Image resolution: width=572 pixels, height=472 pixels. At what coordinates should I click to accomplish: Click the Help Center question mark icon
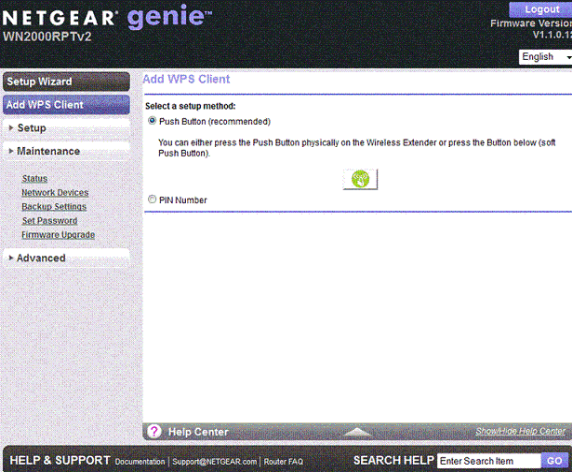pyautogui.click(x=154, y=432)
